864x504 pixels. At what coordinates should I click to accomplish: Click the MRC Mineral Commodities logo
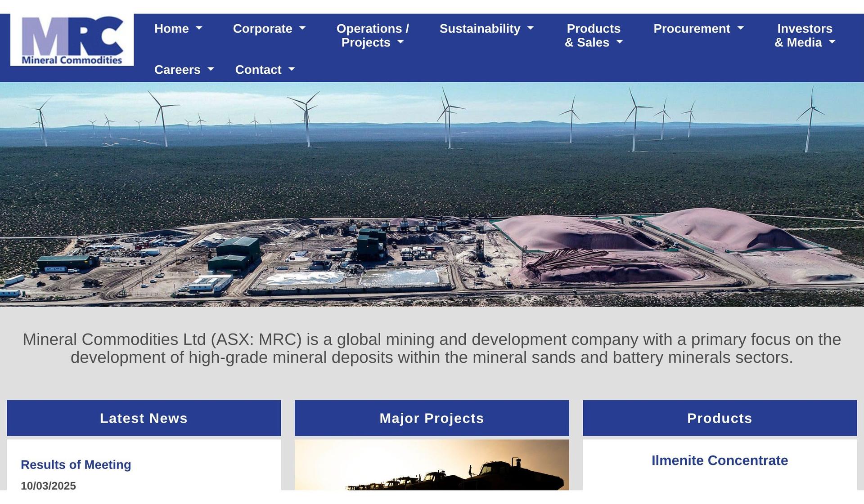72,40
